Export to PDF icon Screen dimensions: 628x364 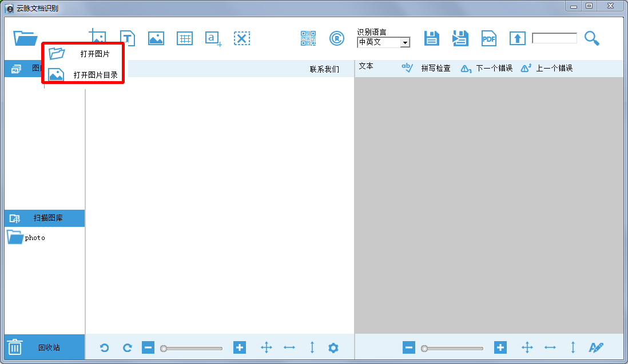click(488, 38)
